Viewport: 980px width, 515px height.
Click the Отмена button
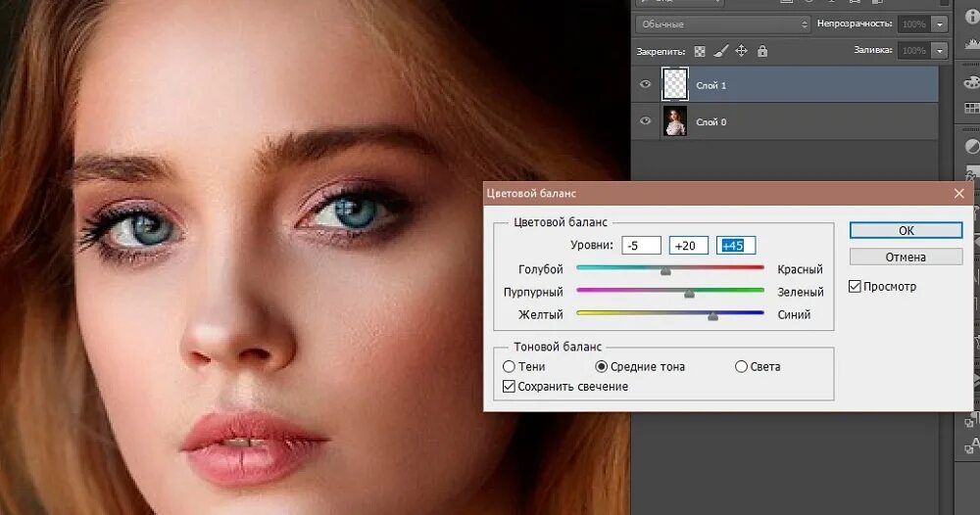906,257
